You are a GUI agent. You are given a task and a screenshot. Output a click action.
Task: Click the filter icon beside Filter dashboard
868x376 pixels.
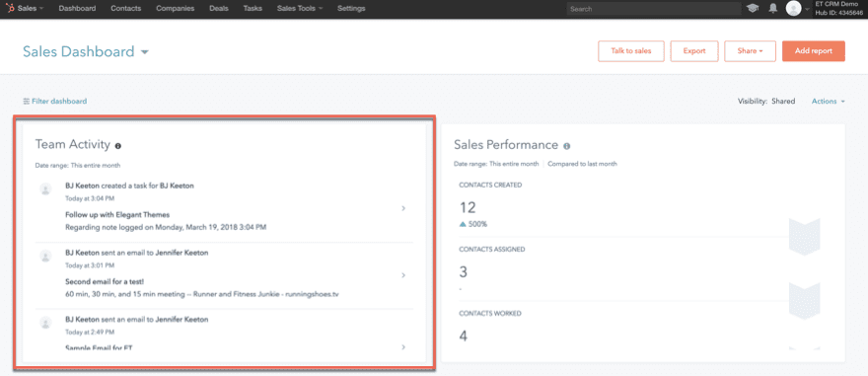point(26,102)
